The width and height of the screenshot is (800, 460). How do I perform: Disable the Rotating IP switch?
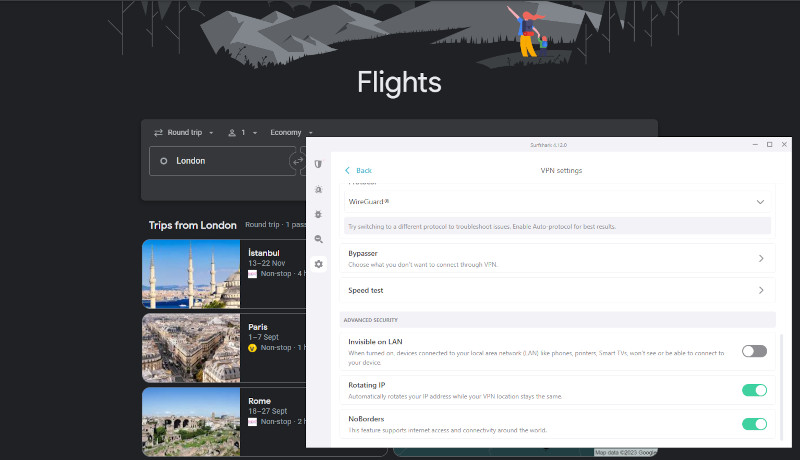754,390
